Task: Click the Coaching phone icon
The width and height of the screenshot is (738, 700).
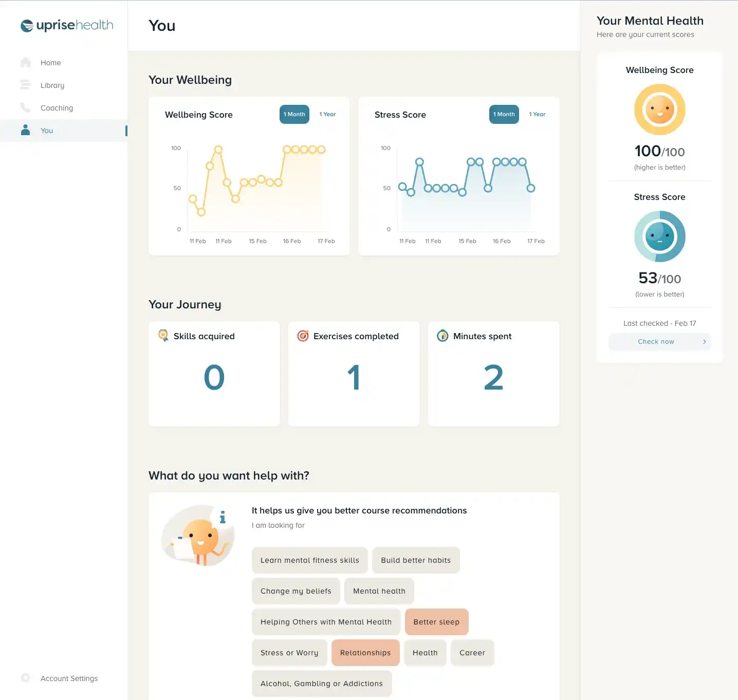Action: pos(25,107)
